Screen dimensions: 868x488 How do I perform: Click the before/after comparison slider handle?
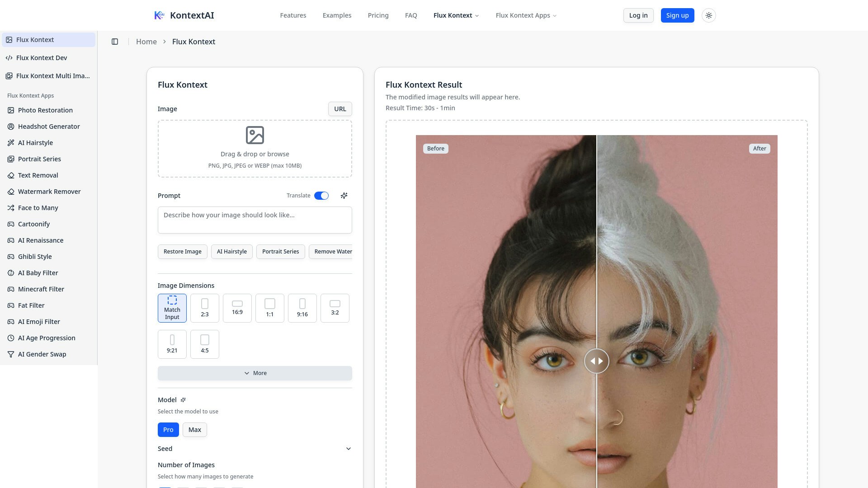point(597,361)
